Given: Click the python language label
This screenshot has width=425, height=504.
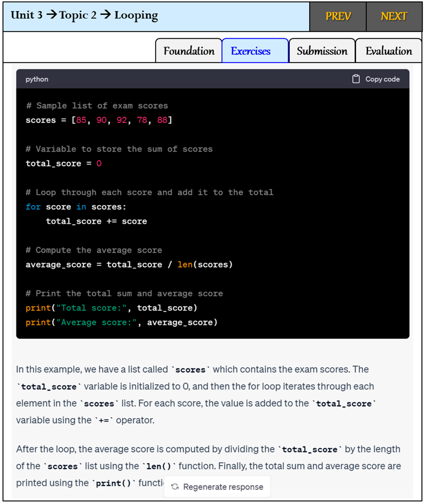Looking at the screenshot, I should [x=37, y=79].
